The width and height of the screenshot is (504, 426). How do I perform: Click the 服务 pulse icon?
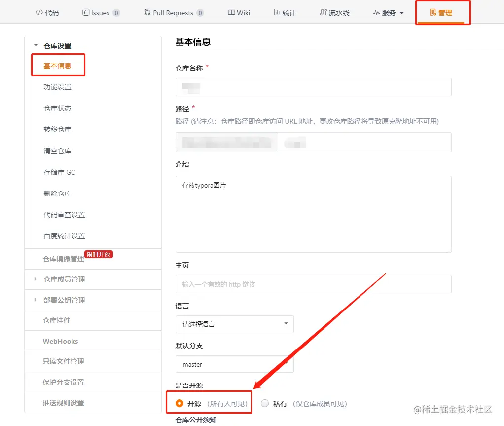tap(376, 12)
